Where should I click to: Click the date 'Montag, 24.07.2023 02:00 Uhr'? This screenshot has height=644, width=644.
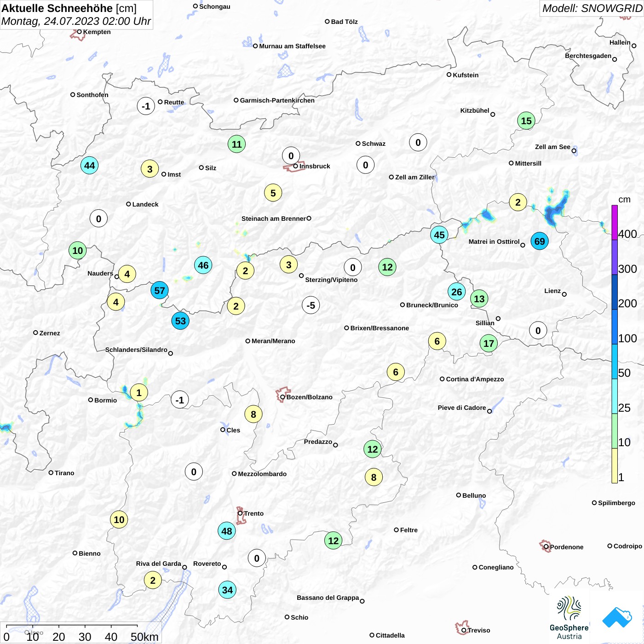[76, 21]
